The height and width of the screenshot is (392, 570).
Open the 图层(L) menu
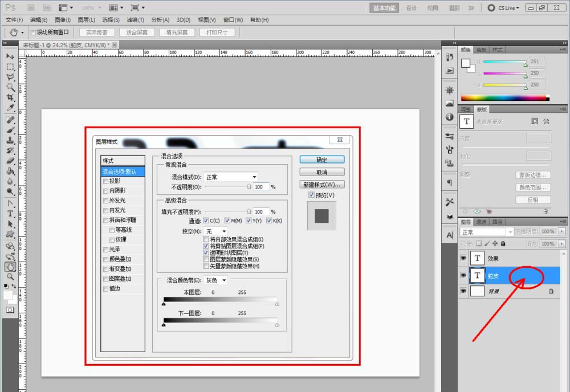click(x=85, y=20)
